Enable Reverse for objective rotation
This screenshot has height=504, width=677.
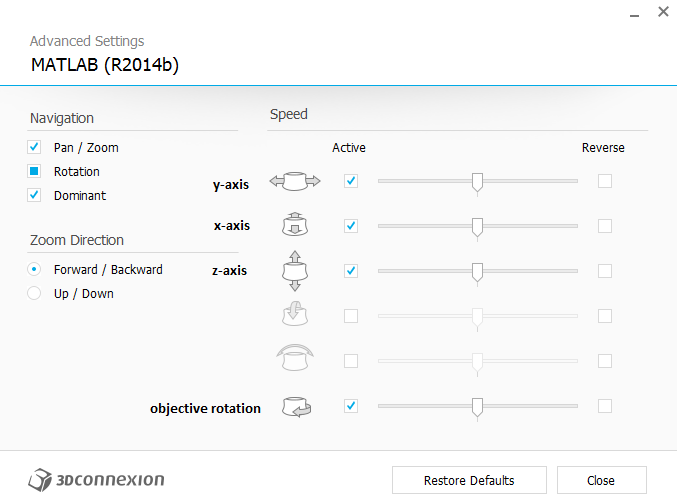[x=604, y=406]
